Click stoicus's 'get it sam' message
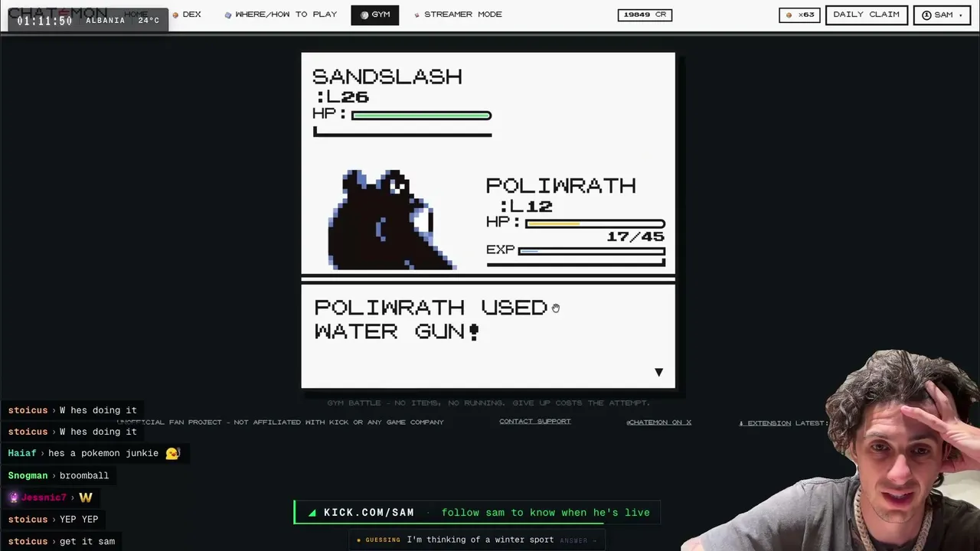 pyautogui.click(x=87, y=541)
